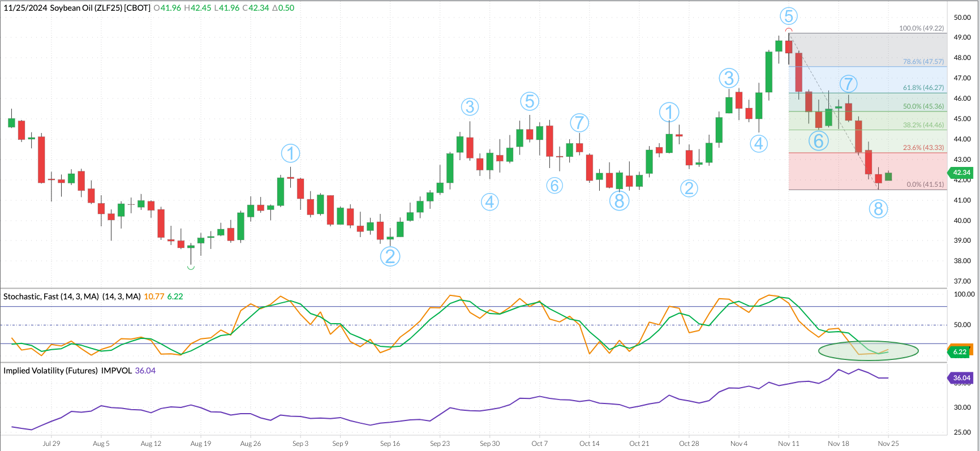Click the red arc marker above the price high
The height and width of the screenshot is (451, 980).
pyautogui.click(x=788, y=30)
